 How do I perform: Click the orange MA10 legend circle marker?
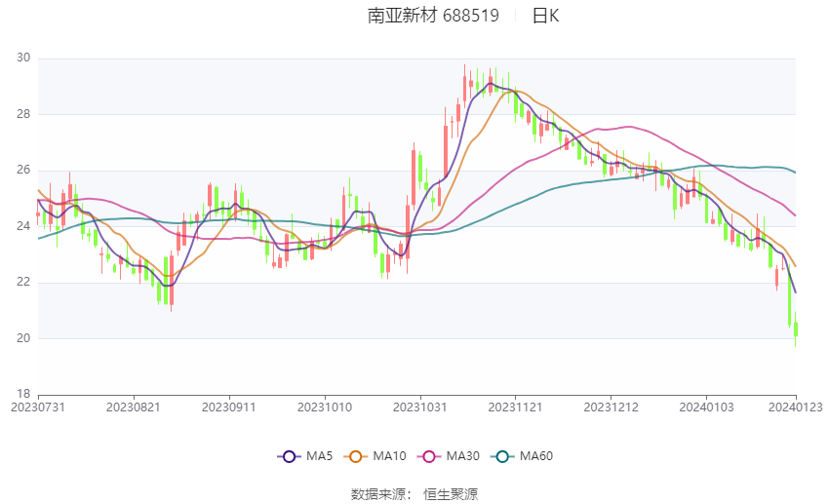pos(355,456)
